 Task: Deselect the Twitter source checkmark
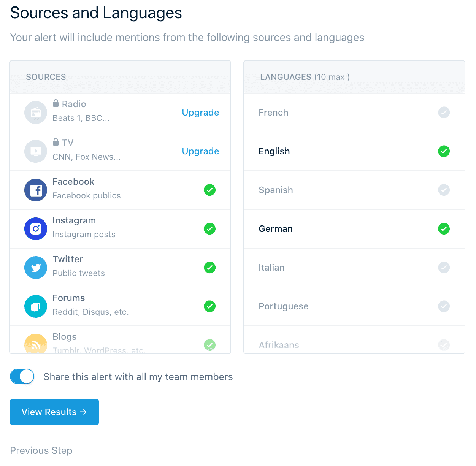(209, 268)
